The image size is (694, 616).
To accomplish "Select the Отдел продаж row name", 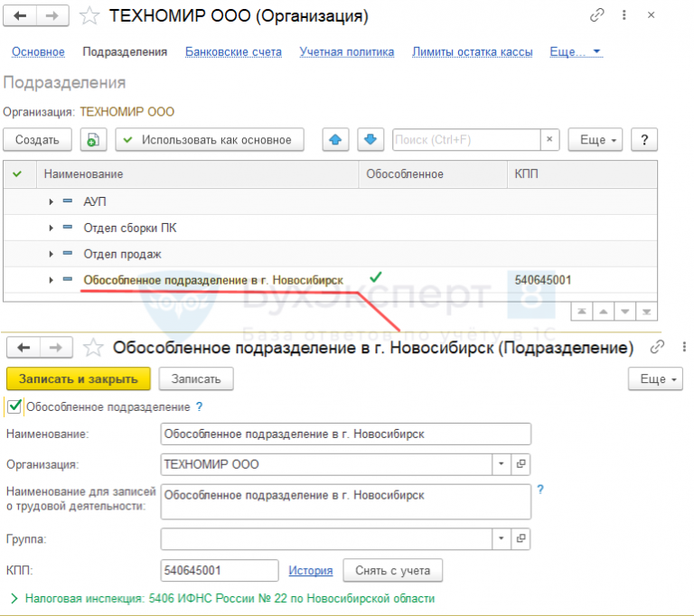I will (122, 254).
